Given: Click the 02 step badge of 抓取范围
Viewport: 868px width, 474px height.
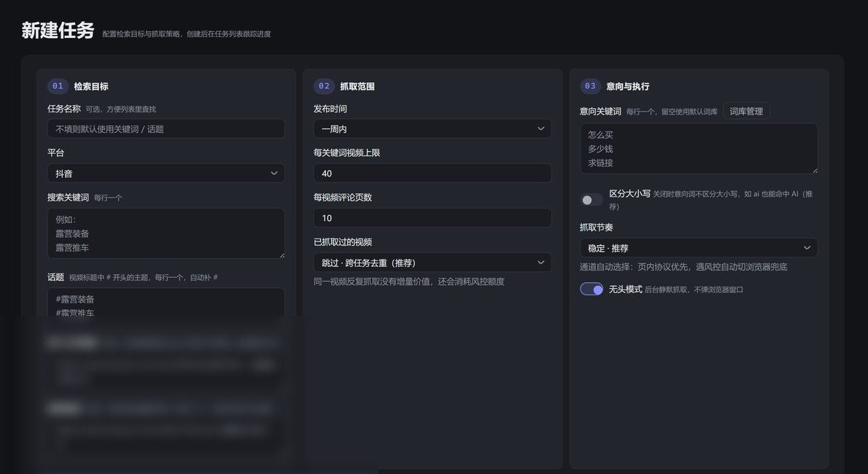Looking at the screenshot, I should [324, 86].
